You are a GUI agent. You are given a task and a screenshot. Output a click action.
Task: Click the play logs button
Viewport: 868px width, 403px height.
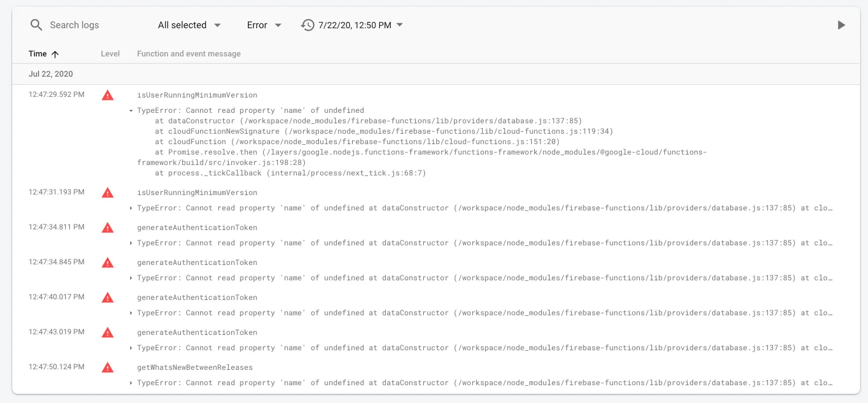point(841,25)
